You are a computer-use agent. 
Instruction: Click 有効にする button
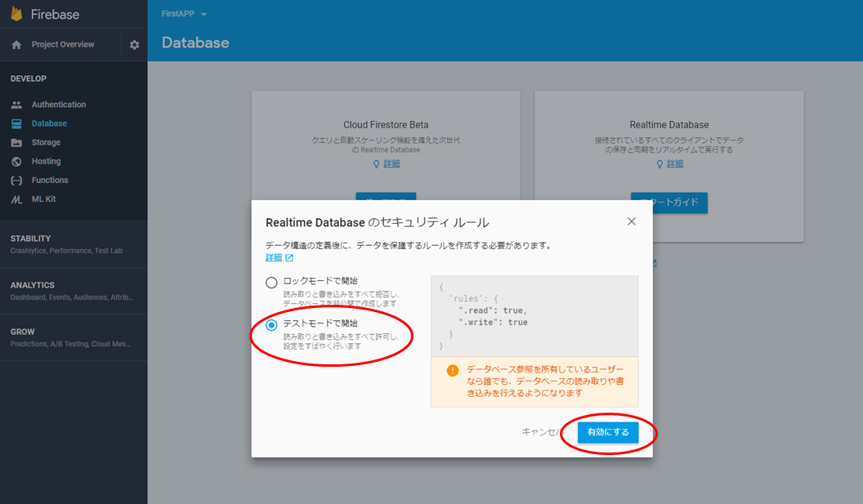[x=608, y=432]
